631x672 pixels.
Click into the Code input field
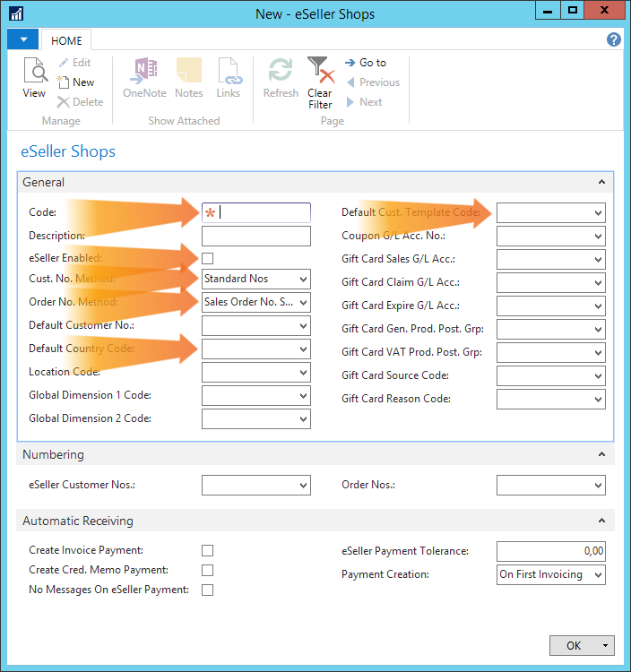click(256, 212)
